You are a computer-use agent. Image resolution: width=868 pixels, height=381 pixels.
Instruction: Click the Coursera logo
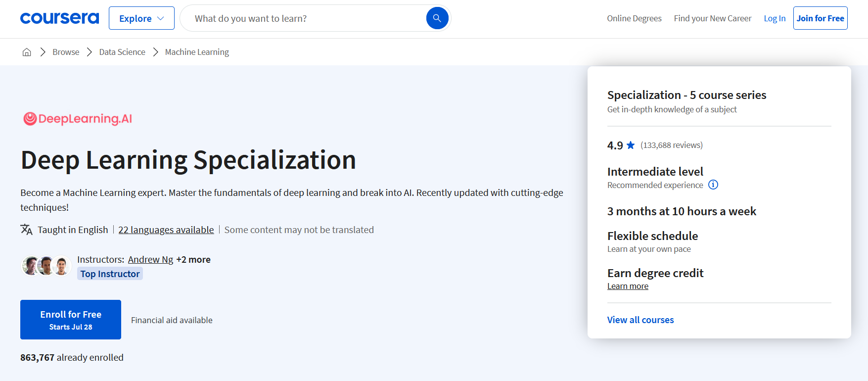pyautogui.click(x=59, y=18)
